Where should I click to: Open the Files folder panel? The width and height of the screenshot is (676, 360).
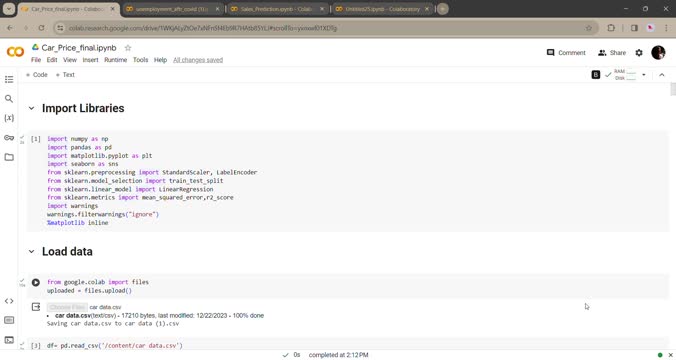coord(9,157)
